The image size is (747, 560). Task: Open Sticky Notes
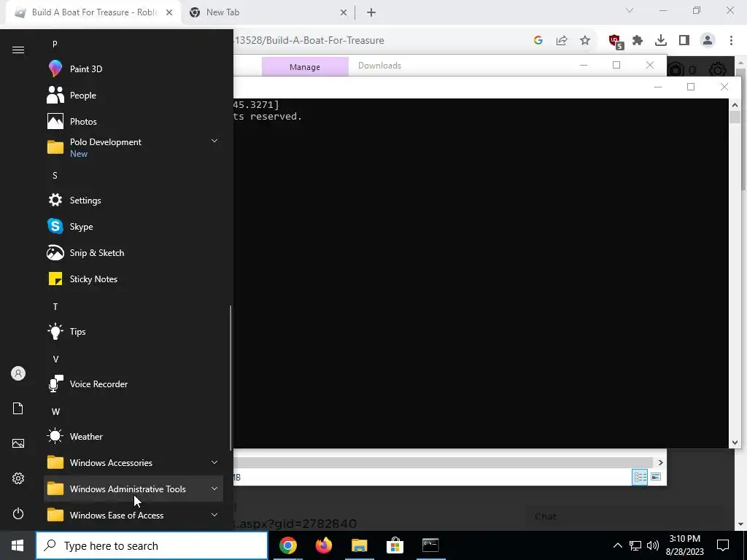pos(133,279)
